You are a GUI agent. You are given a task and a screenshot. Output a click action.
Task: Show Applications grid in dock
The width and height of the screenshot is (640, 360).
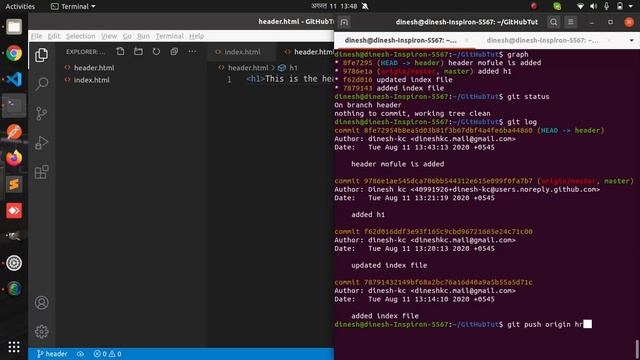(14, 347)
